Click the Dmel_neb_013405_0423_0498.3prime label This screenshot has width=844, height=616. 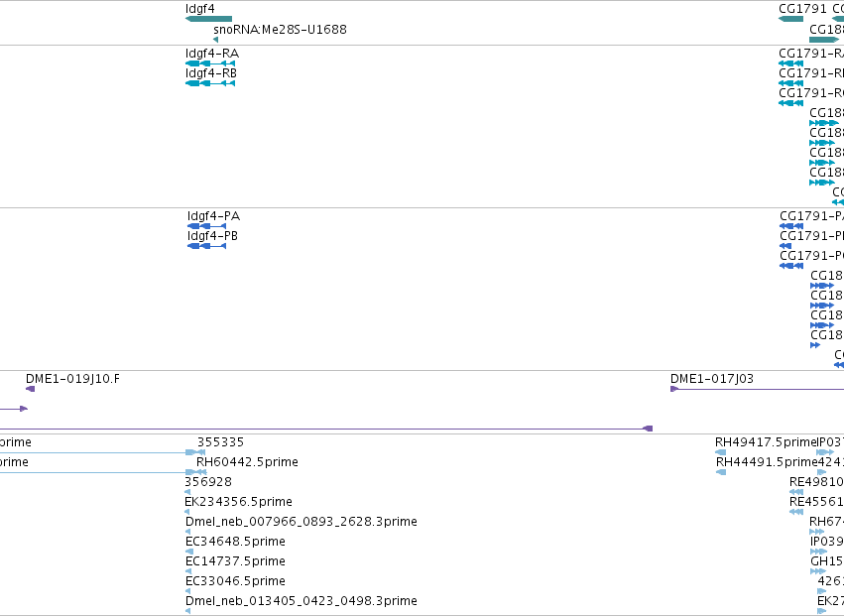301,601
